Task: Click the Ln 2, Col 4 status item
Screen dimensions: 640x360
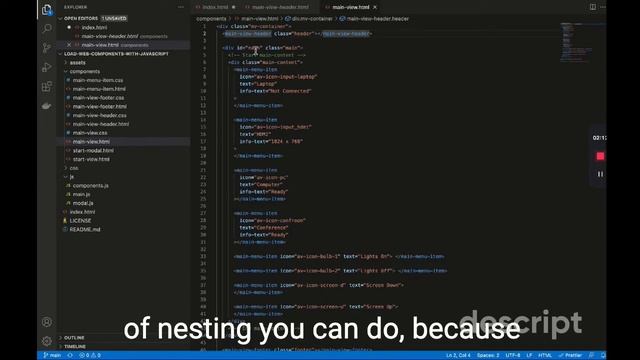Action: tap(458, 356)
